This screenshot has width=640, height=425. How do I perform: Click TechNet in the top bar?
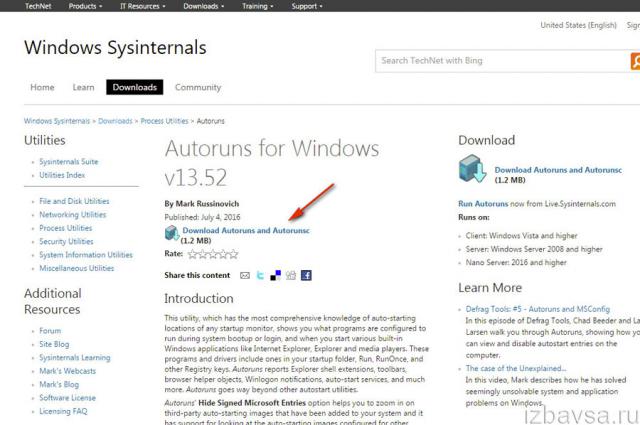click(38, 6)
